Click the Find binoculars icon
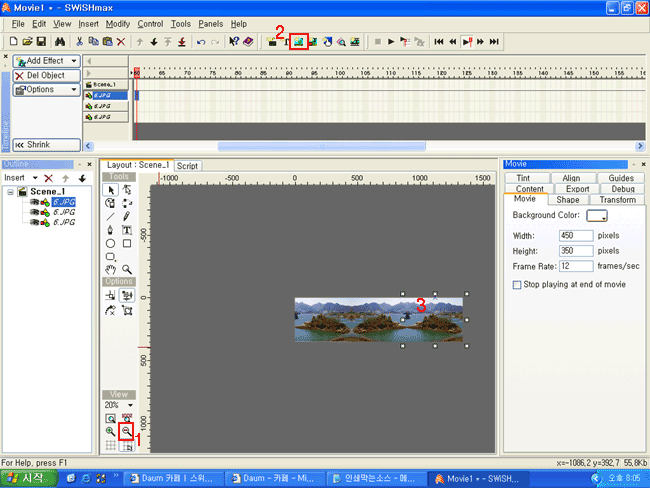The width and height of the screenshot is (650, 488). pos(60,41)
